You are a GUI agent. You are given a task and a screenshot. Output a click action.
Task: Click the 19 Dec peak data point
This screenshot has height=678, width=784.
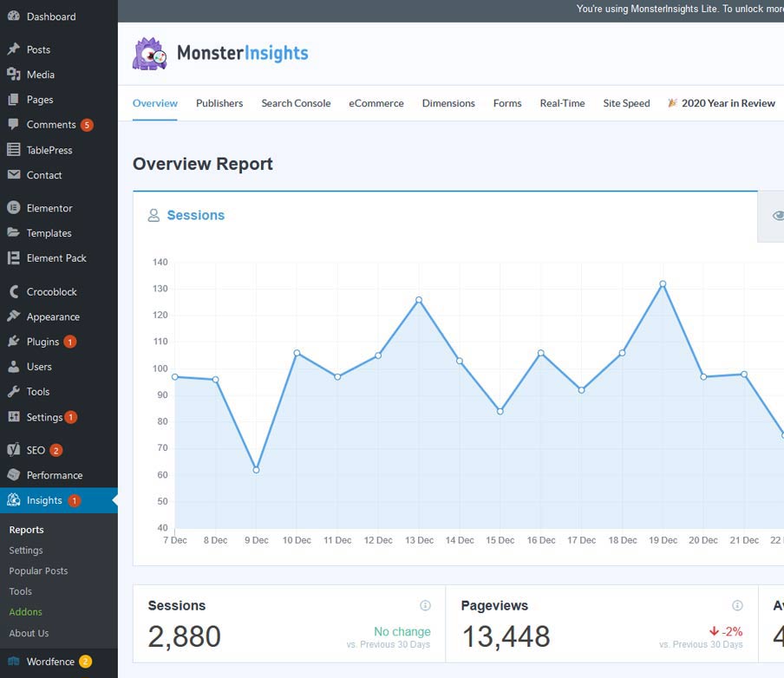point(663,284)
